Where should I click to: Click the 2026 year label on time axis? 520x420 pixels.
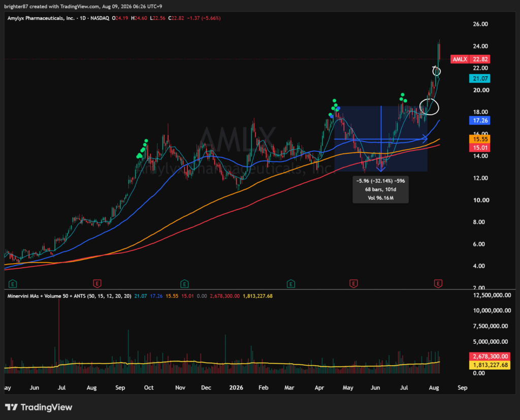click(x=236, y=387)
